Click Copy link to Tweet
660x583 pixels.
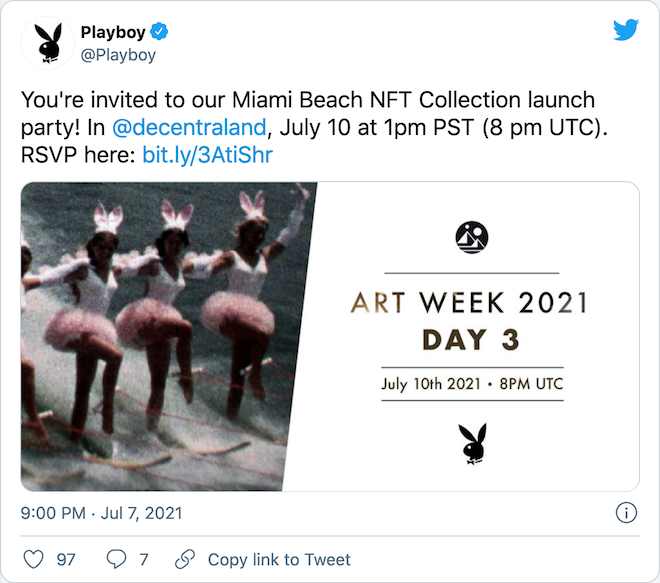[x=279, y=559]
